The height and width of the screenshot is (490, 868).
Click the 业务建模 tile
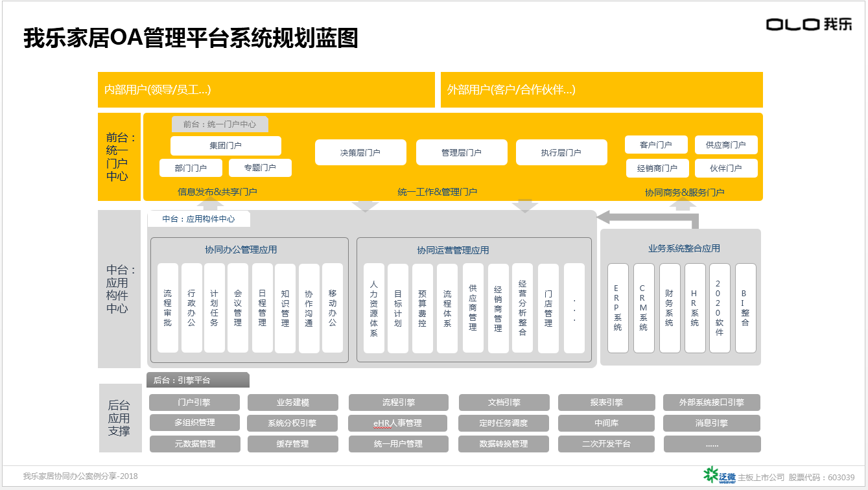tap(293, 402)
